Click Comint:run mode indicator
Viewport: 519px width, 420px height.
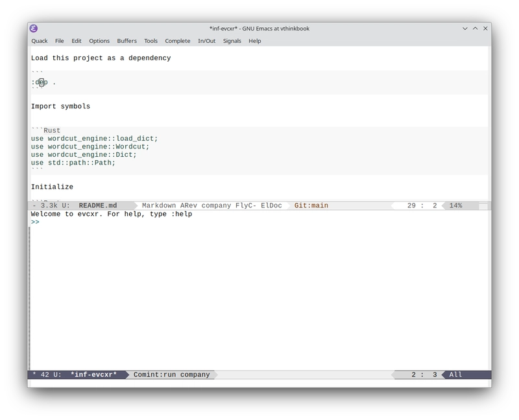154,375
